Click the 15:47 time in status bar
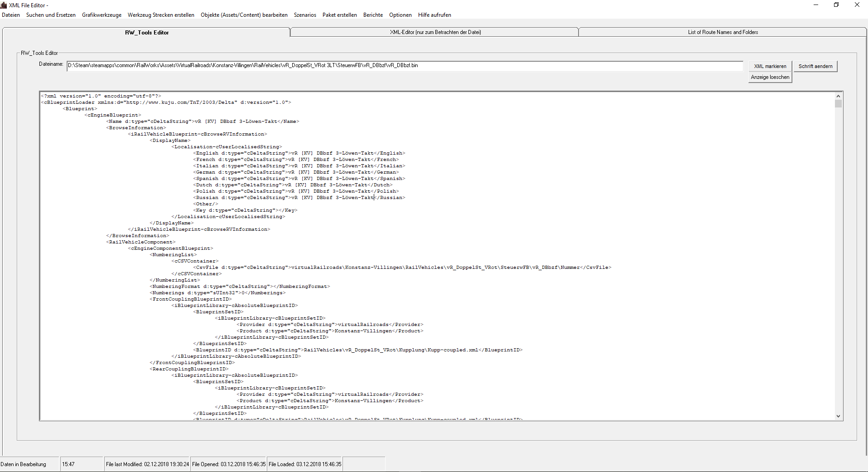Viewport: 868px width, 472px height. coord(68,464)
